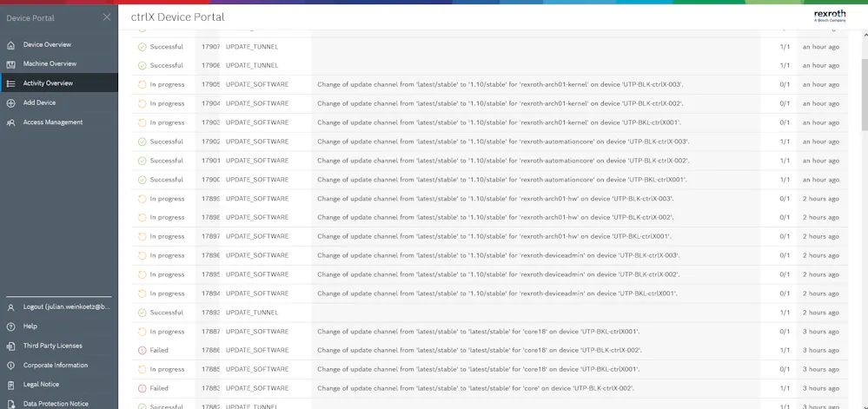Image resolution: width=868 pixels, height=409 pixels.
Task: Click Logout (julian.weinkoetz@b...) link
Action: 68,307
